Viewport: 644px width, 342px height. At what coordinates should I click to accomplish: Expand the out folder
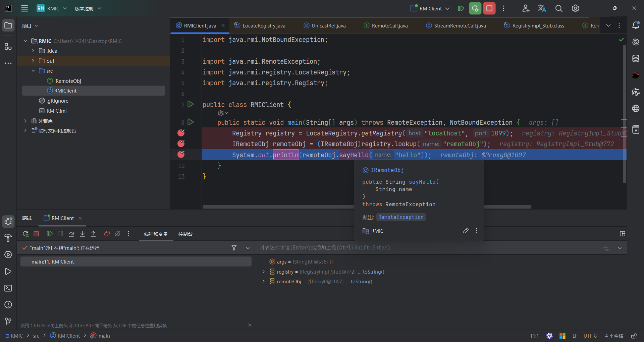[33, 61]
